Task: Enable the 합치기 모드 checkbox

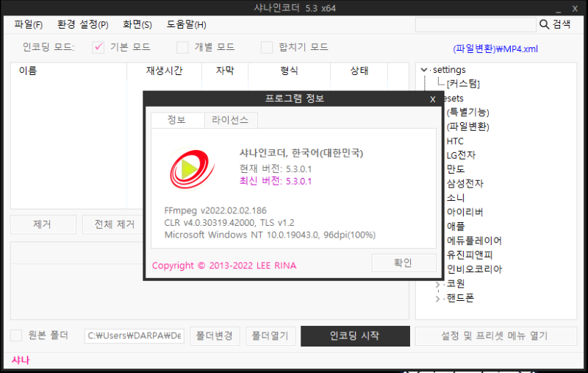Action: pos(267,47)
